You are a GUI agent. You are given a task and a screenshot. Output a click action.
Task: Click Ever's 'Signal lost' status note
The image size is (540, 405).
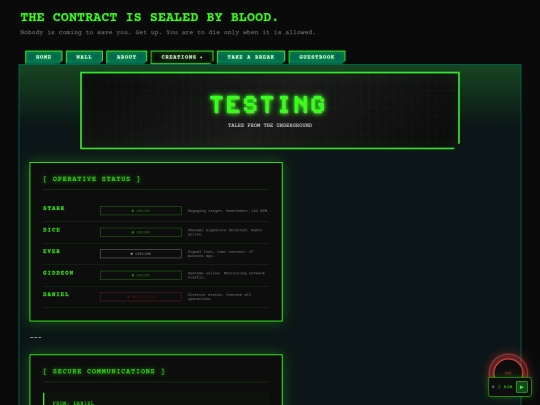[220, 254]
